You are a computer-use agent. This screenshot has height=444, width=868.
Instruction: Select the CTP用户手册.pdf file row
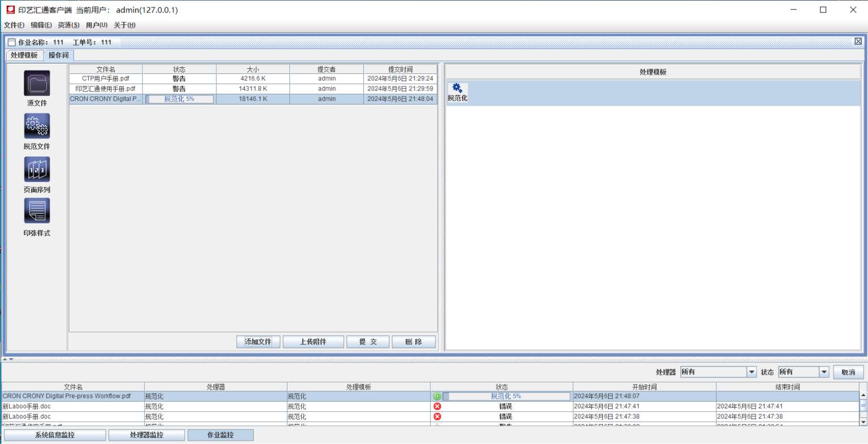click(x=253, y=79)
